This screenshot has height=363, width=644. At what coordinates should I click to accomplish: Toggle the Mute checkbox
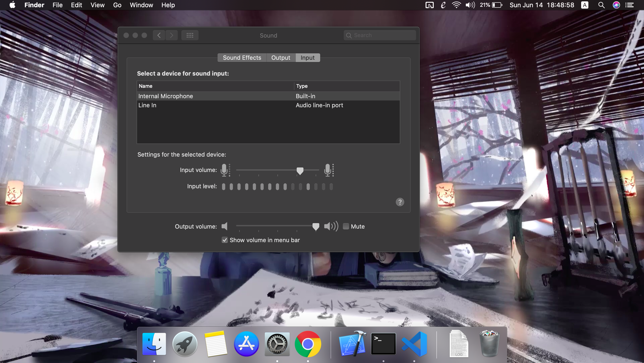tap(346, 226)
